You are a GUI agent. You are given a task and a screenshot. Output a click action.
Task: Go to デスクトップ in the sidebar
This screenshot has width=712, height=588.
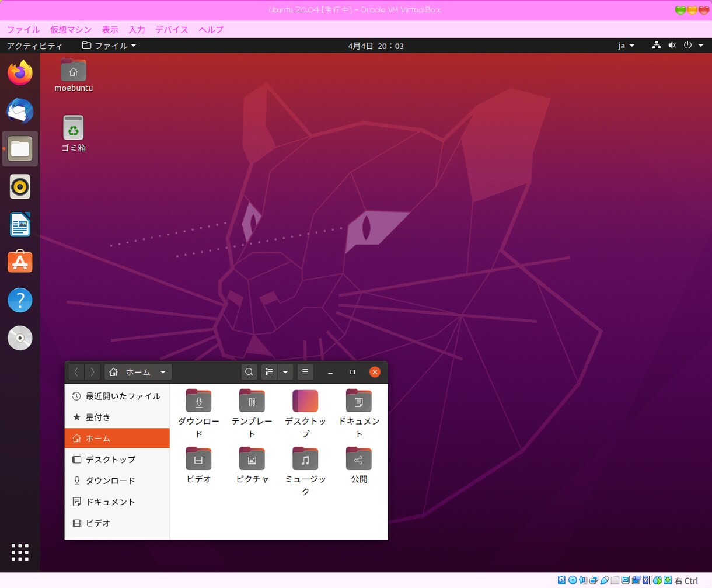(117, 460)
